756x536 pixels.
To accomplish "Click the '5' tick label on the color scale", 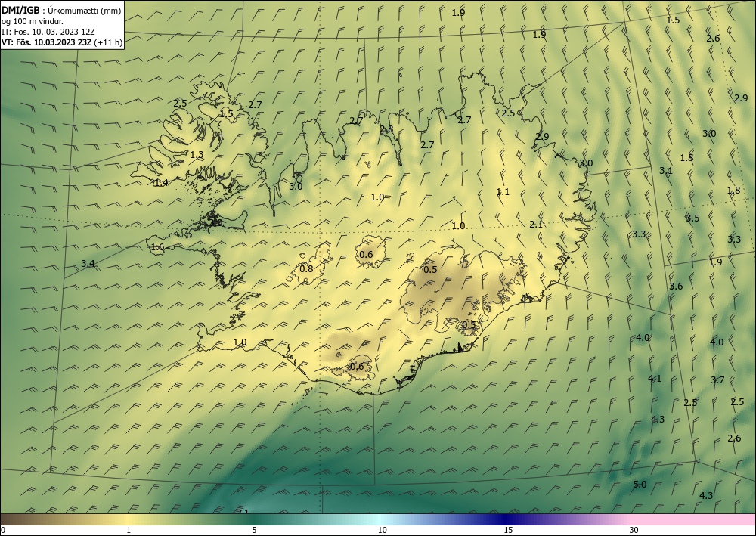I will click(x=254, y=531).
